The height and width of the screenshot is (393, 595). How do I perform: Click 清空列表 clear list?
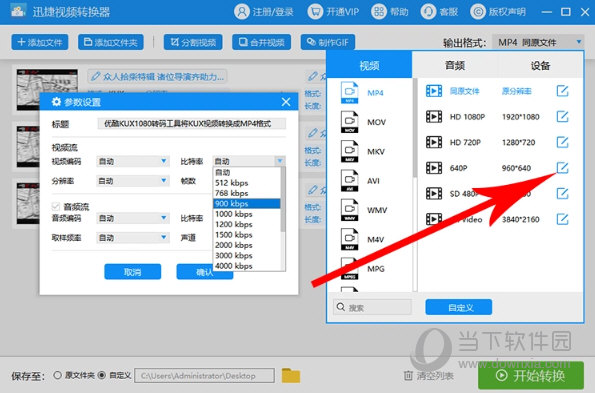pos(429,376)
